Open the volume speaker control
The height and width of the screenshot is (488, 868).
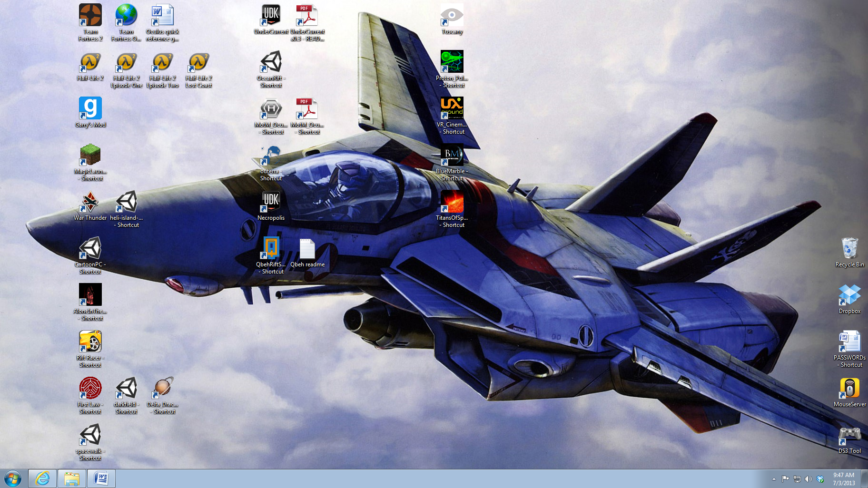[x=808, y=479]
